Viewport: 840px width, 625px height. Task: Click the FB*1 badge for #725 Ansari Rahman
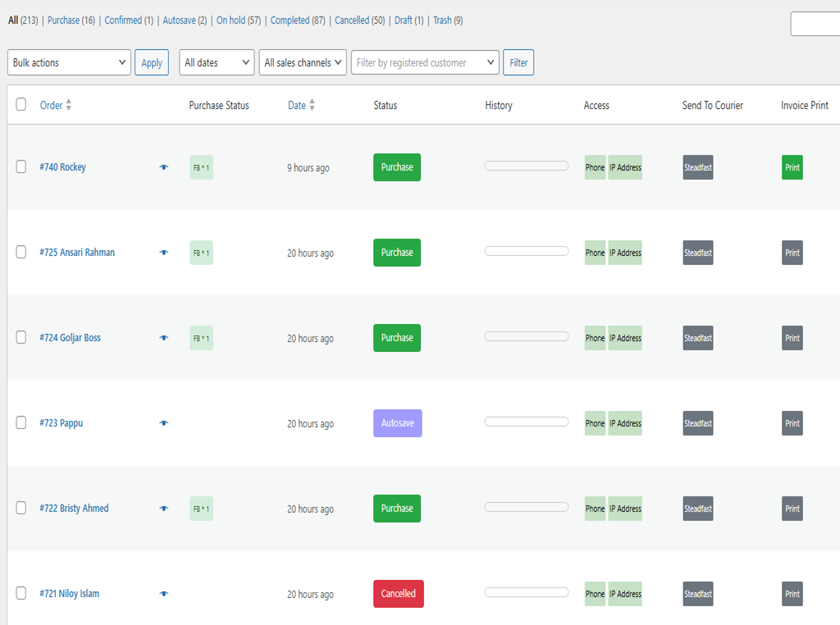[x=201, y=253]
